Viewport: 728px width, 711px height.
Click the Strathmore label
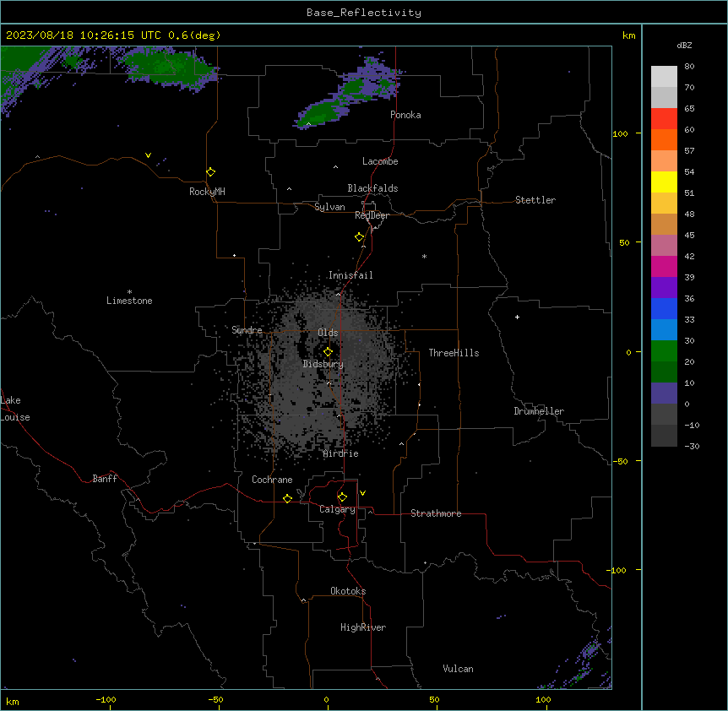coord(436,513)
